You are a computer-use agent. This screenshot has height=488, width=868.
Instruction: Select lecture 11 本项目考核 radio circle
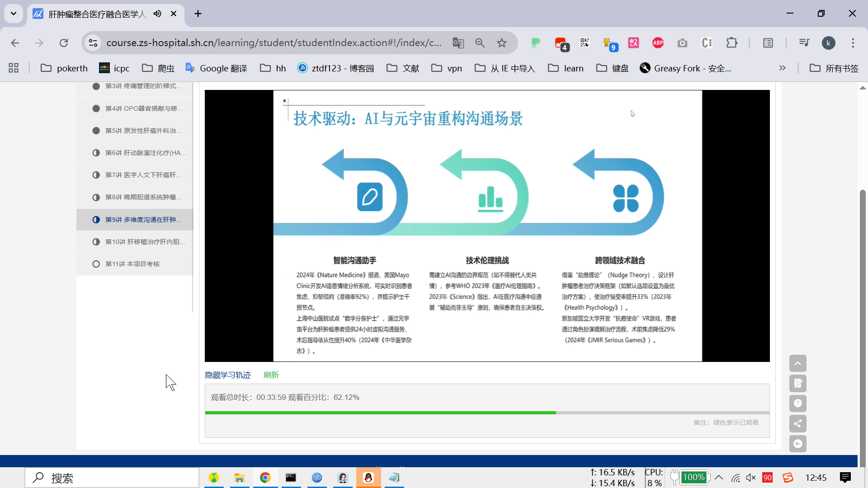click(96, 264)
